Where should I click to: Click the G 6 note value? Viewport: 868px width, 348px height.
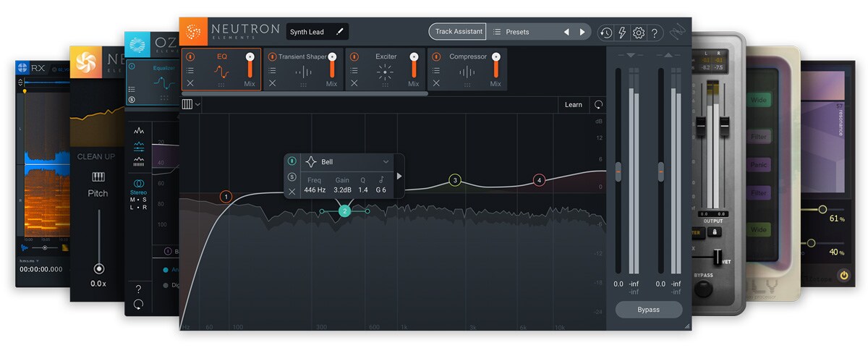[381, 190]
